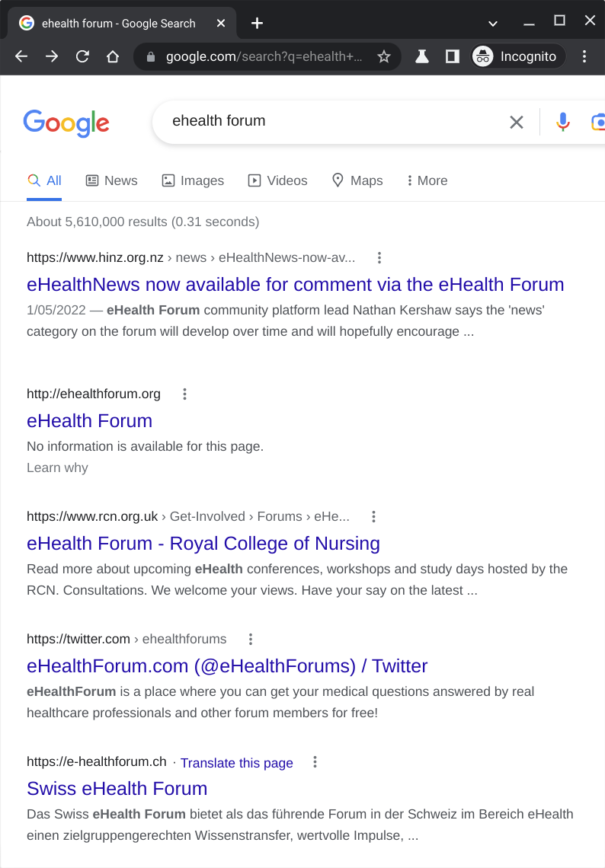This screenshot has width=605, height=868.
Task: Open options for twitter.com result
Action: [x=250, y=639]
